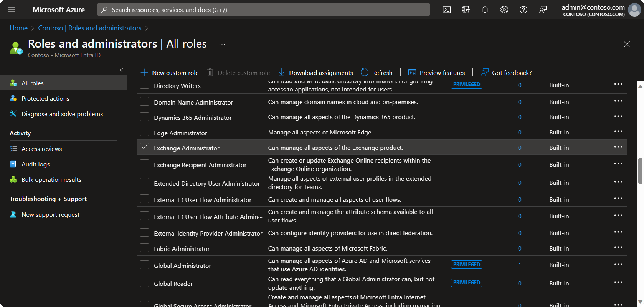
Task: Open the ellipsis menu for Edge Administrator row
Action: click(618, 131)
